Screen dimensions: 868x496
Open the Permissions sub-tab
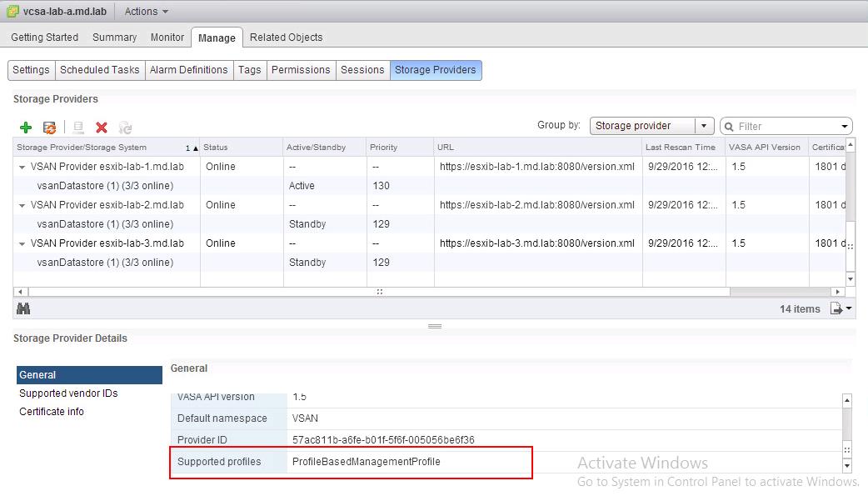(x=301, y=70)
